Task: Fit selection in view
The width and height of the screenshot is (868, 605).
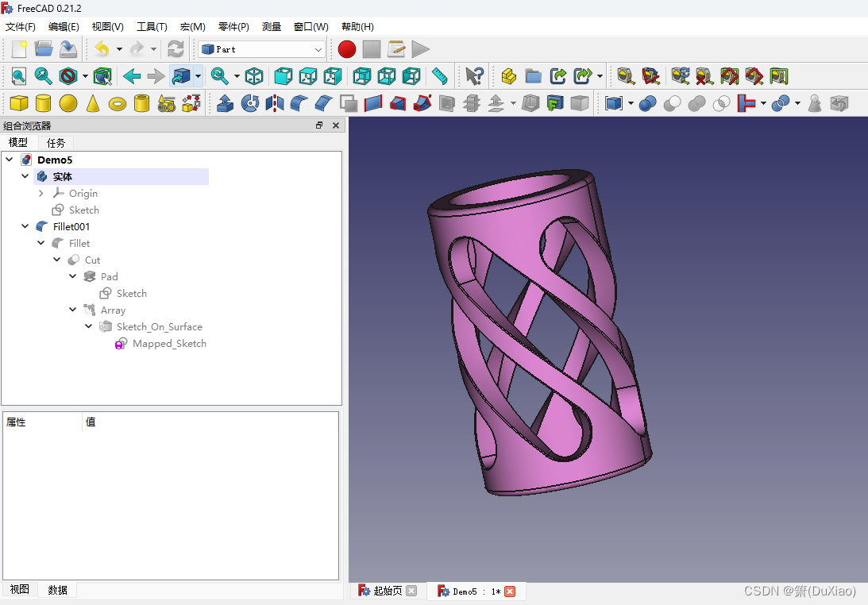Action: 43,76
